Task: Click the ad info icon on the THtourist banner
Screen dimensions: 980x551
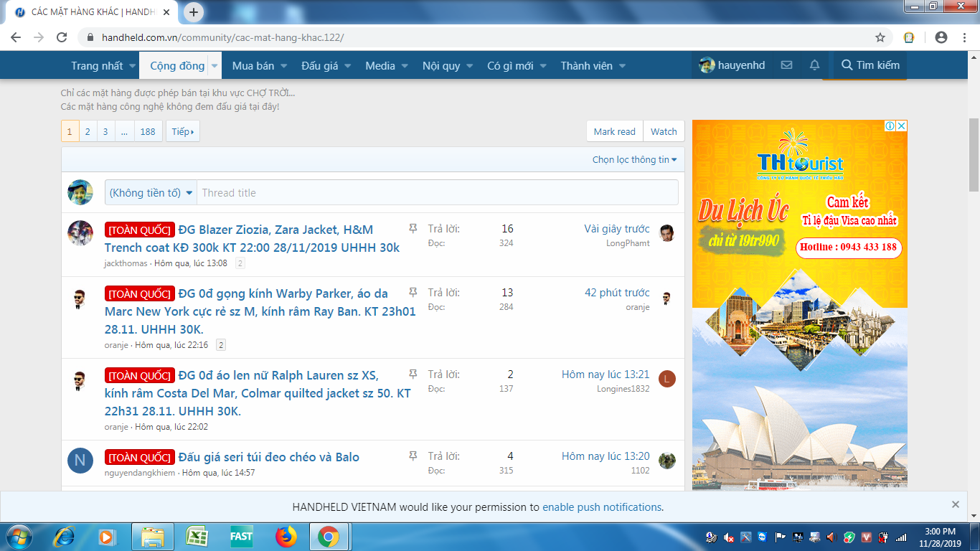Action: click(890, 126)
